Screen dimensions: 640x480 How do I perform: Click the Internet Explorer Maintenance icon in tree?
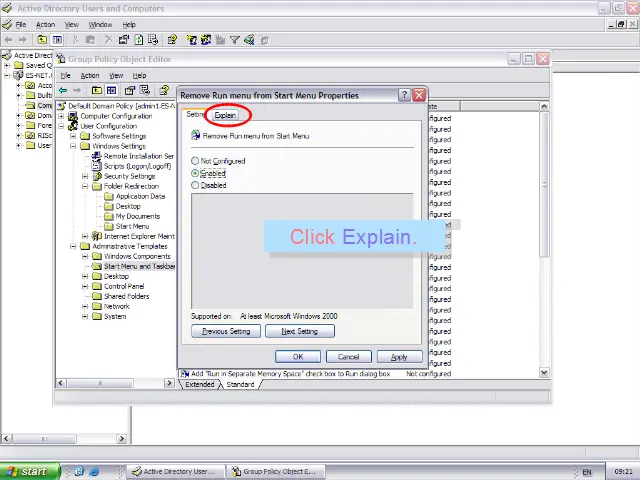click(97, 236)
